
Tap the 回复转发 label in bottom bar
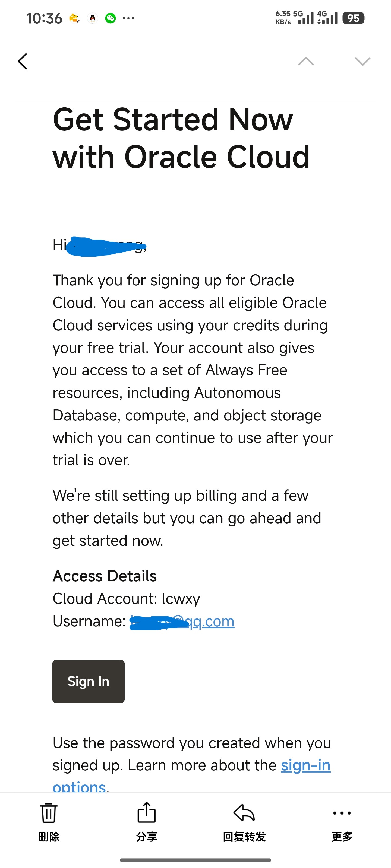pyautogui.click(x=244, y=837)
